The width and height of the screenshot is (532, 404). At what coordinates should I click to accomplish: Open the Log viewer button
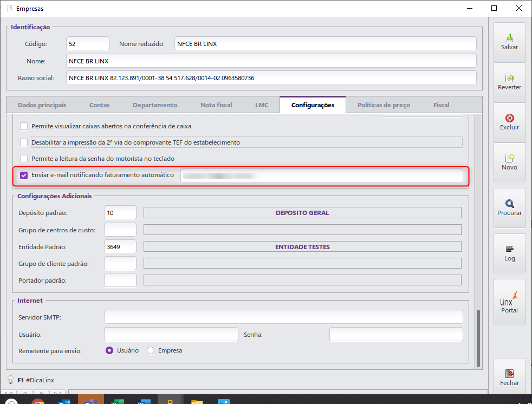coord(509,253)
